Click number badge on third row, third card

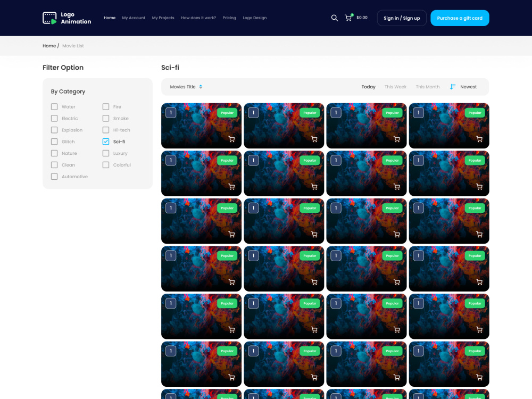(x=336, y=208)
